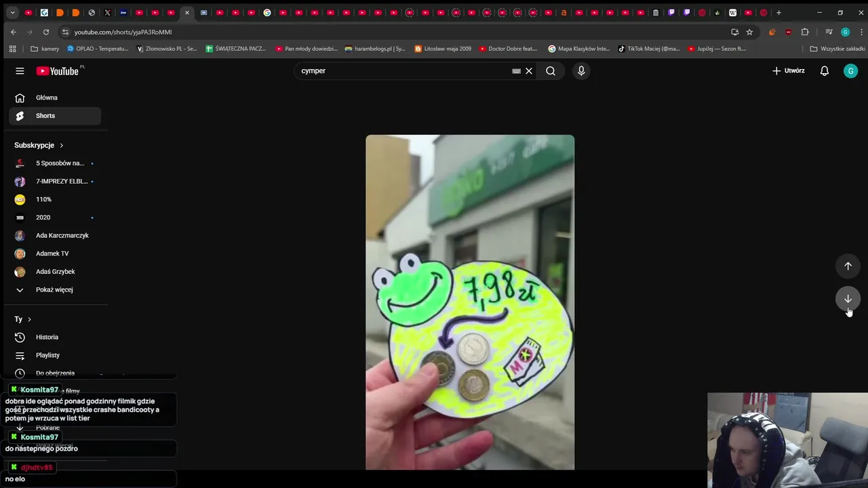Viewport: 868px width, 488px height.
Task: Open 5 Sposobów na... channel
Action: (x=55, y=163)
